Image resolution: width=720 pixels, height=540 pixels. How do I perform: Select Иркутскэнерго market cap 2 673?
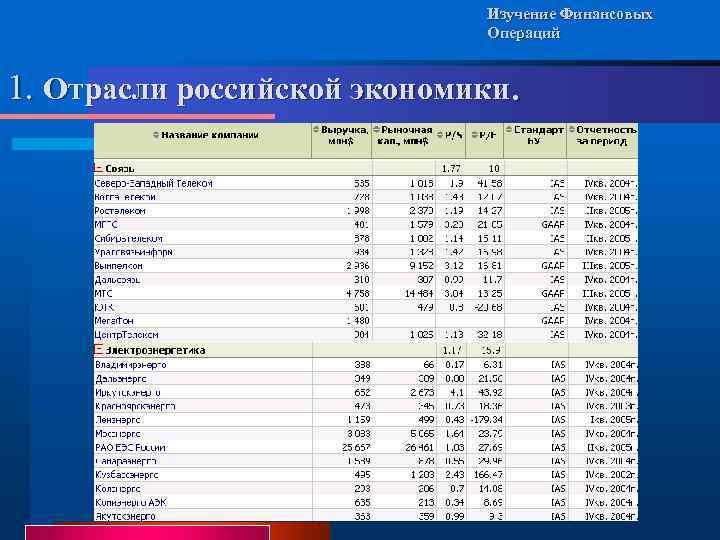tap(422, 393)
